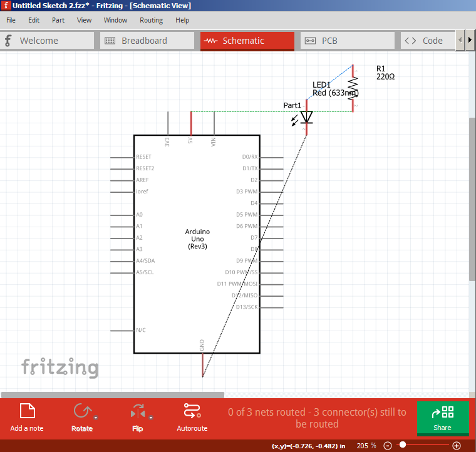Screen dimensions: 476x452
Task: Click the Fritzing app icon in title bar
Action: (x=6, y=6)
